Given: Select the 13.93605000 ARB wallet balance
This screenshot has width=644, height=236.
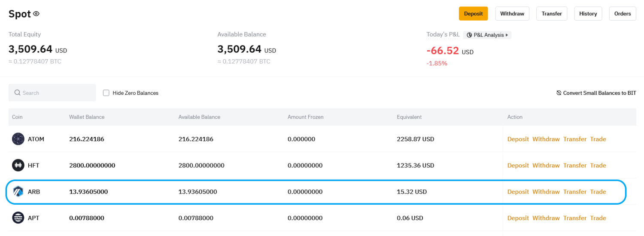Looking at the screenshot, I should pos(88,192).
